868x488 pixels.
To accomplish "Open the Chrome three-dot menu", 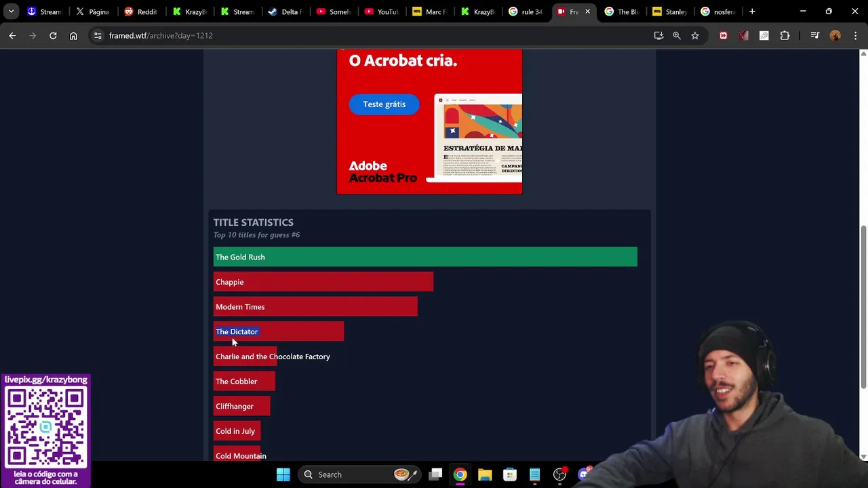I will (x=855, y=35).
